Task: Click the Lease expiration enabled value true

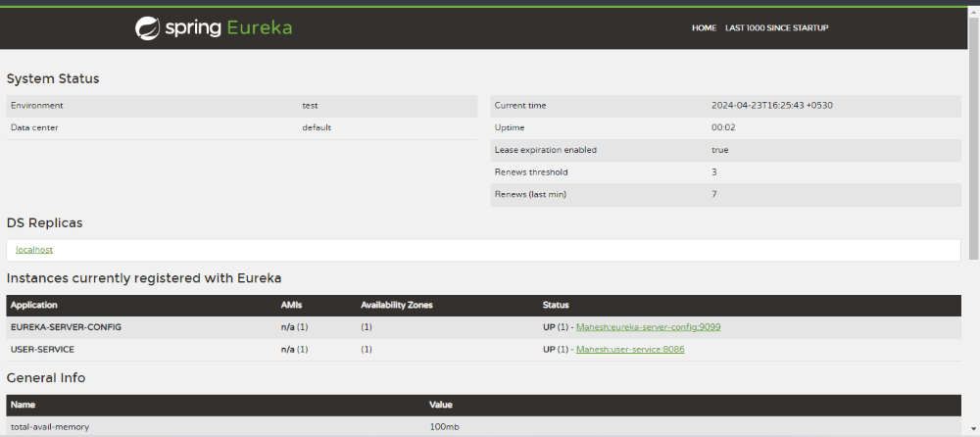Action: click(x=719, y=150)
